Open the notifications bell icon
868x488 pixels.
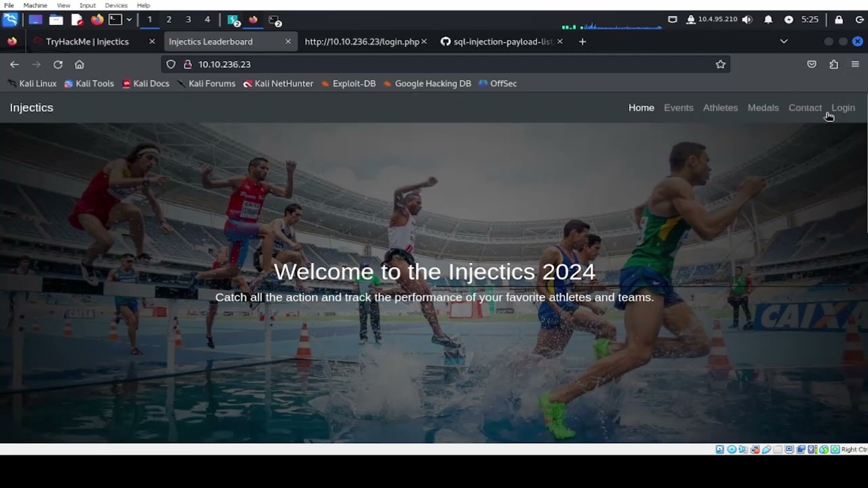768,20
